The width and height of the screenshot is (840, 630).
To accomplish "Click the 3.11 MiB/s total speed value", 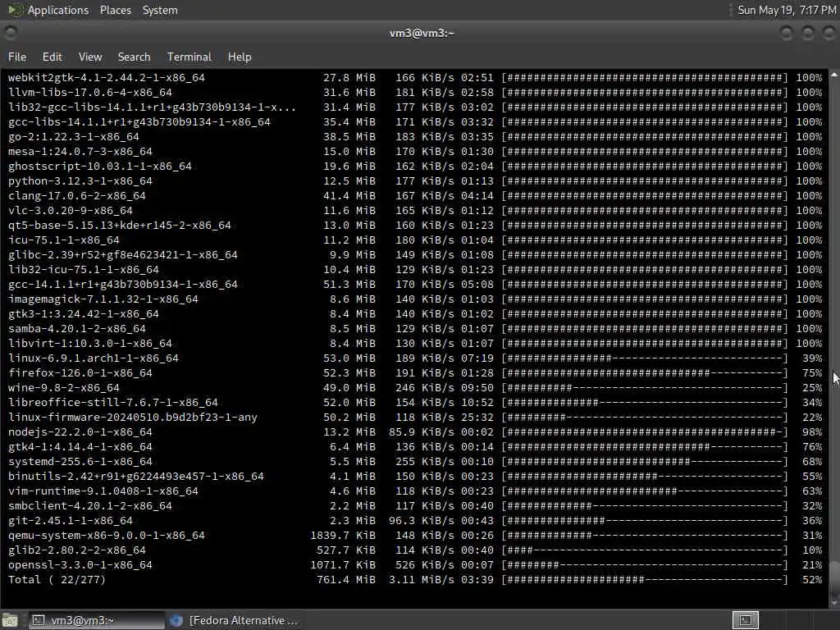I will pos(421,580).
